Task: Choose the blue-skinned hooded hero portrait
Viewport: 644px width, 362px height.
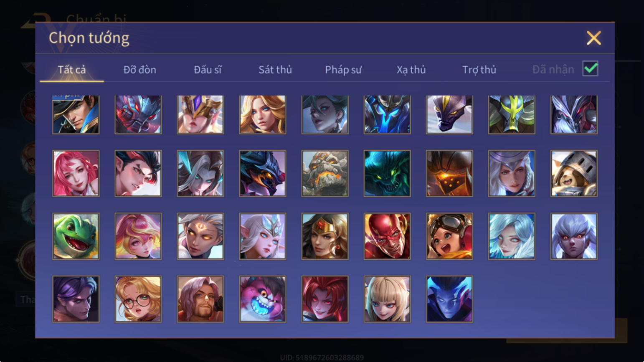Action: point(449,299)
